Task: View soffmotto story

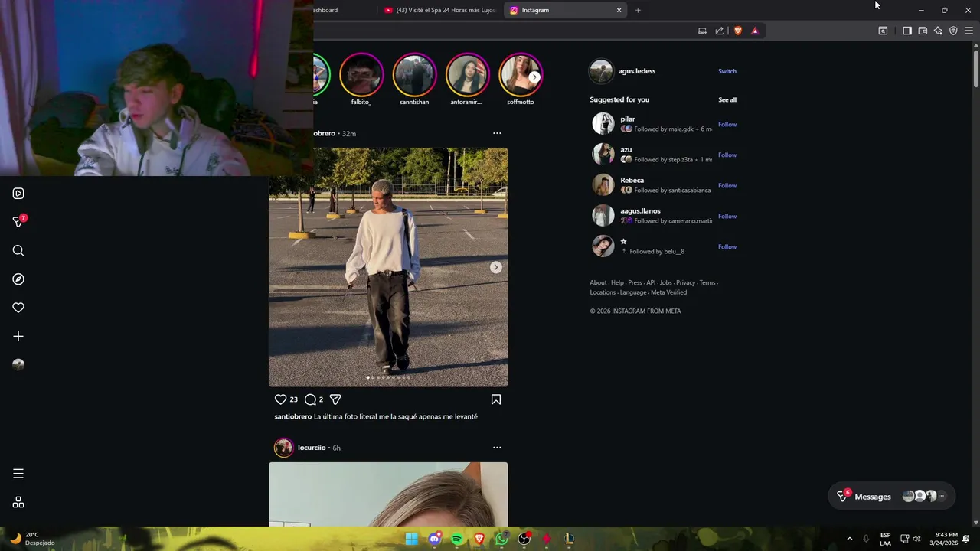Action: click(521, 75)
